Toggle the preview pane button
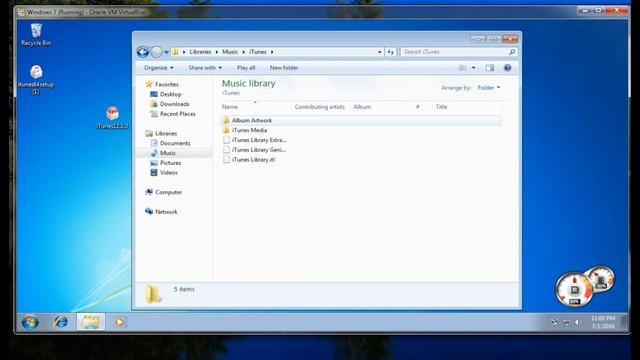 click(x=490, y=68)
